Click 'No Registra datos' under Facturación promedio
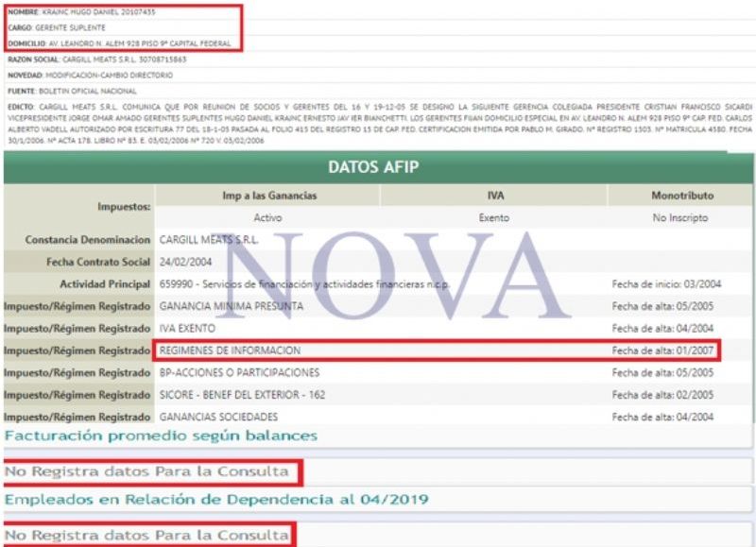This screenshot has height=547, width=756. pyautogui.click(x=146, y=471)
